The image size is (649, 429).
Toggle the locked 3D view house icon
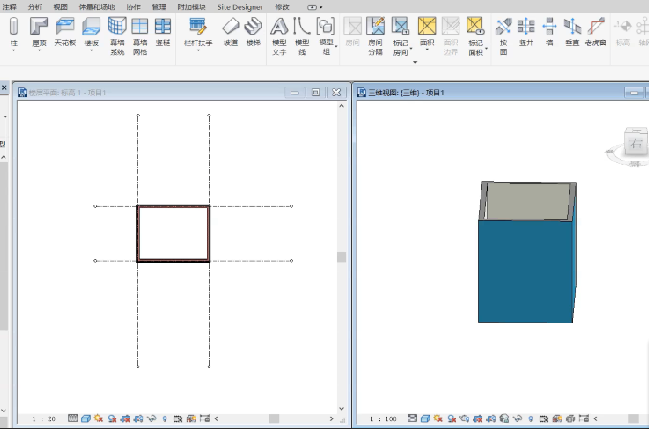coord(504,418)
